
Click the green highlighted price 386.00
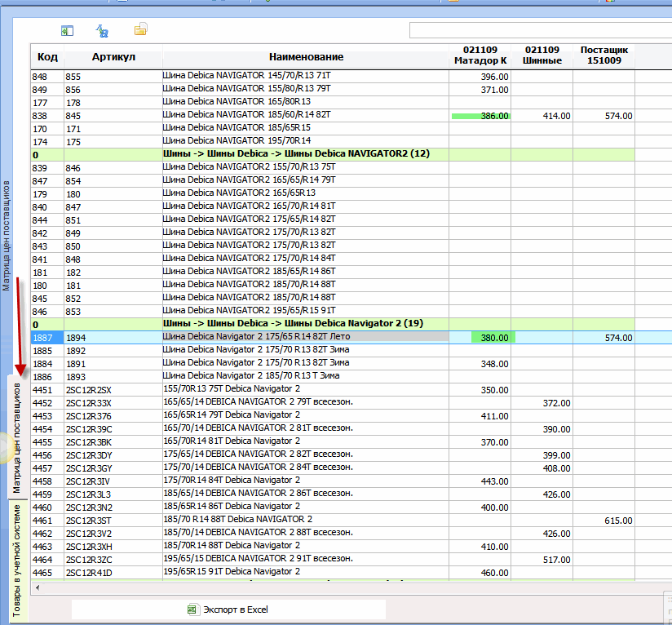click(480, 116)
